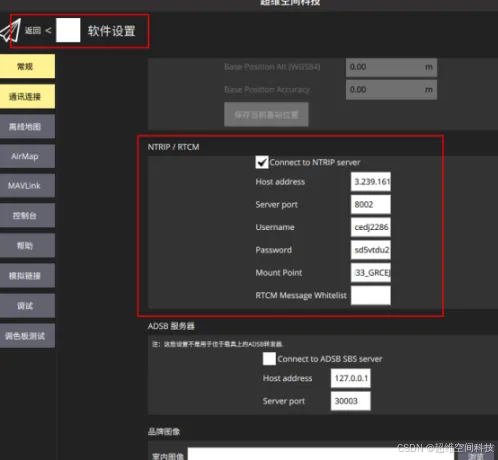Click the NTRIP / RTCM section header
498x460 pixels.
pyautogui.click(x=173, y=147)
